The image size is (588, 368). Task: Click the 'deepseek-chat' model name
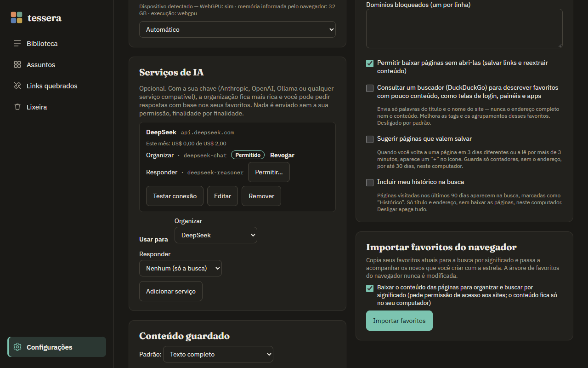click(x=205, y=155)
